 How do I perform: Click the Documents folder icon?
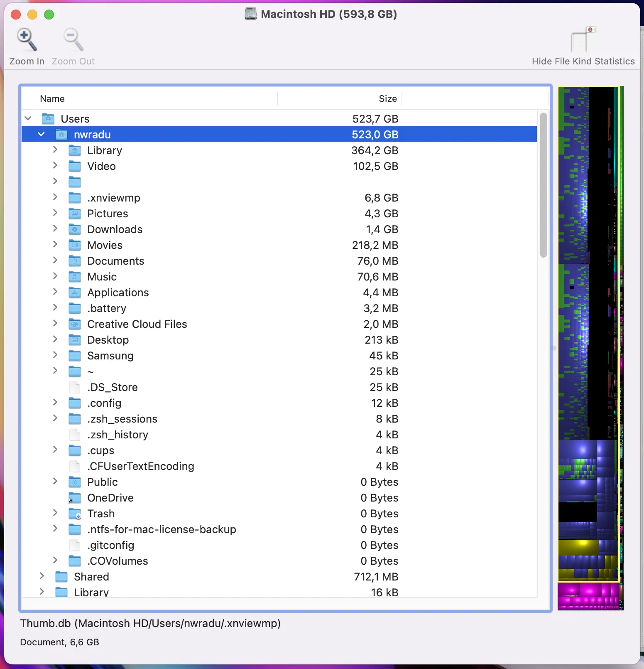click(x=75, y=261)
